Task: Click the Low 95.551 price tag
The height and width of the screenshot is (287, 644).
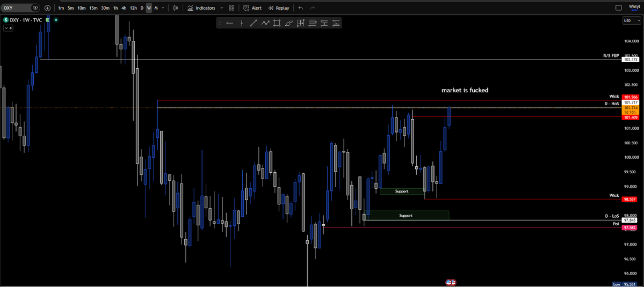Action: (626, 284)
